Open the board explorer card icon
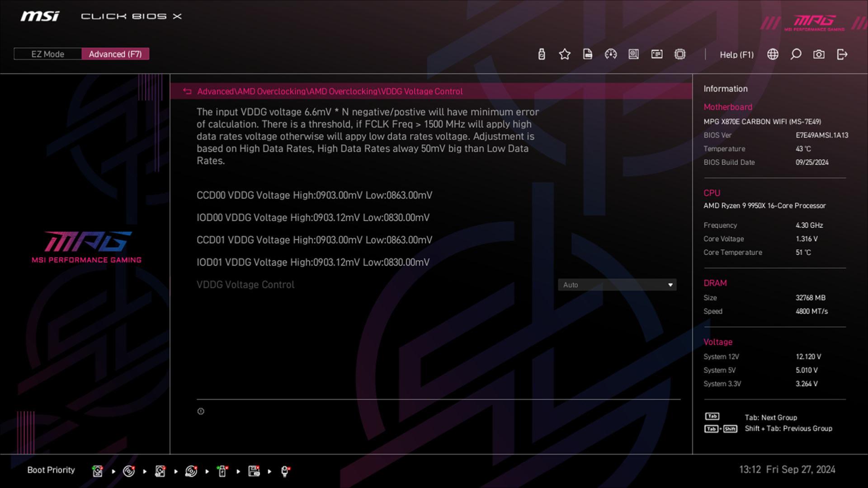Image resolution: width=868 pixels, height=488 pixels. tap(657, 55)
